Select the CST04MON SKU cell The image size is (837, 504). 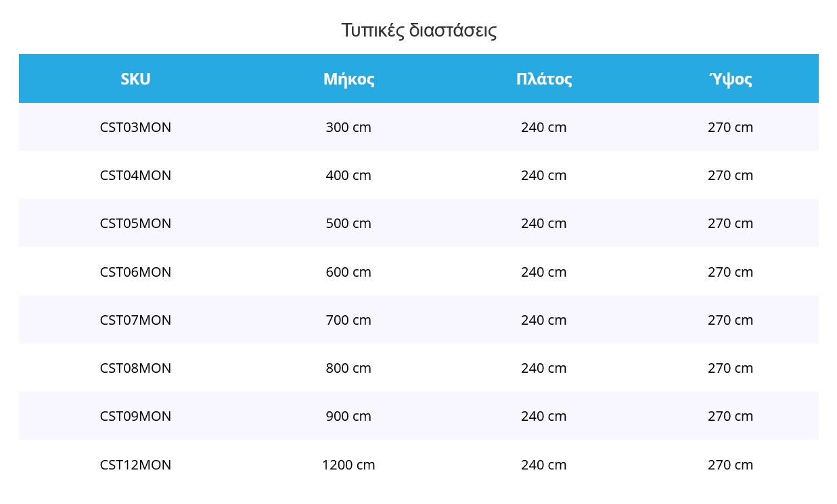pyautogui.click(x=135, y=175)
